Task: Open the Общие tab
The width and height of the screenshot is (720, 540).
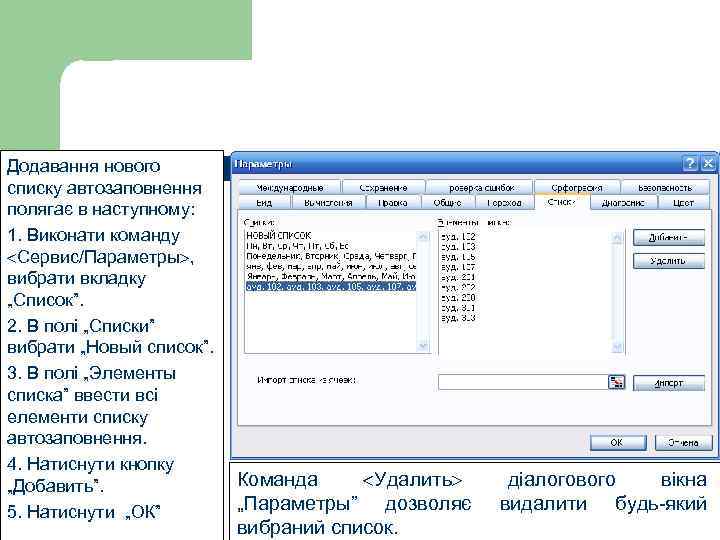Action: [x=447, y=202]
